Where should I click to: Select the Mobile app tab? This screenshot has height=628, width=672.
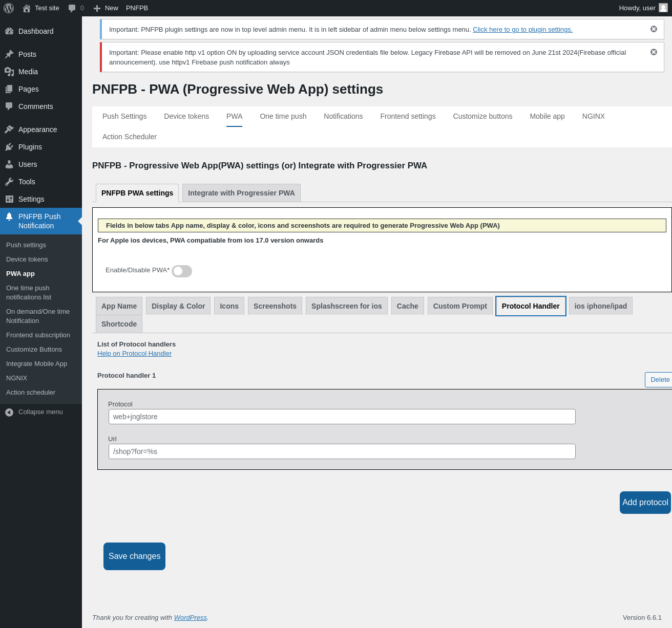[547, 116]
